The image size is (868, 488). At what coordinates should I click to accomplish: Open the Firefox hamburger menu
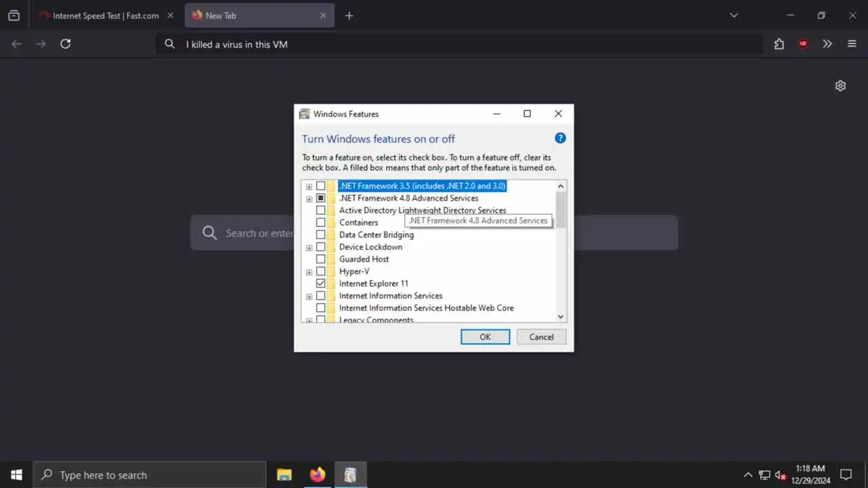[852, 44]
